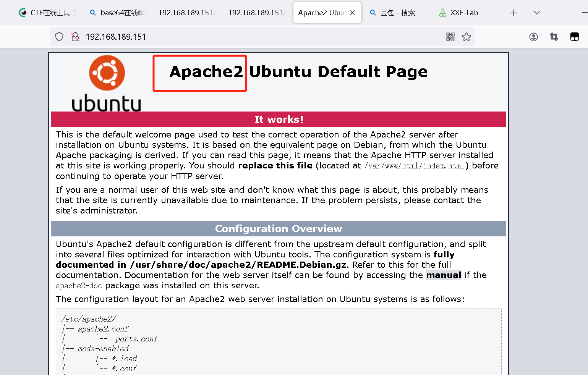Image resolution: width=588 pixels, height=375 pixels.
Task: Open the account profile icon
Action: [534, 37]
